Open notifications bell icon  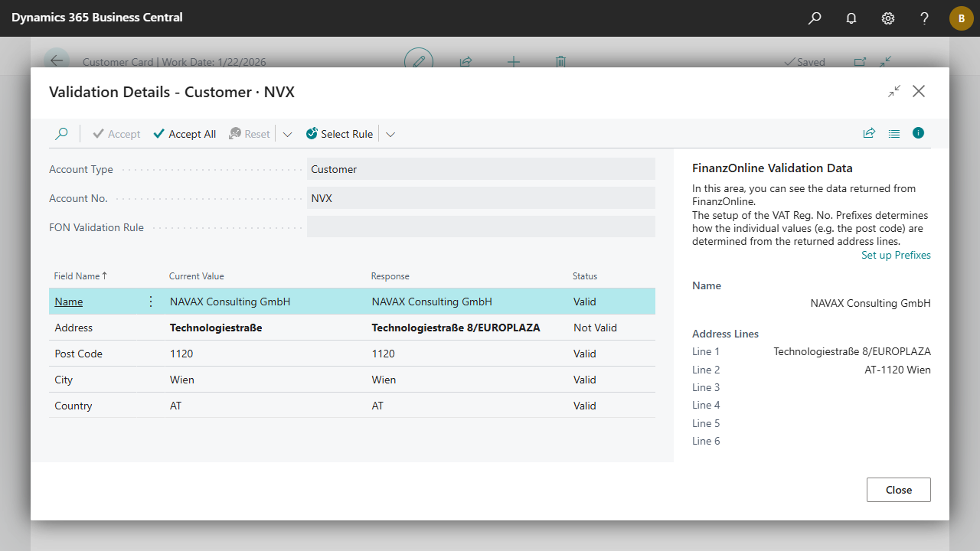coord(851,18)
